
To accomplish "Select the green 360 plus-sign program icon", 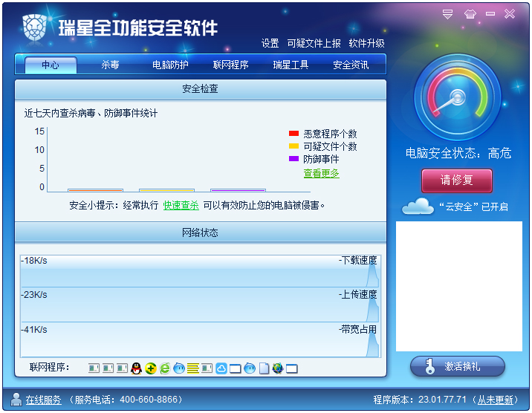I will point(150,368).
